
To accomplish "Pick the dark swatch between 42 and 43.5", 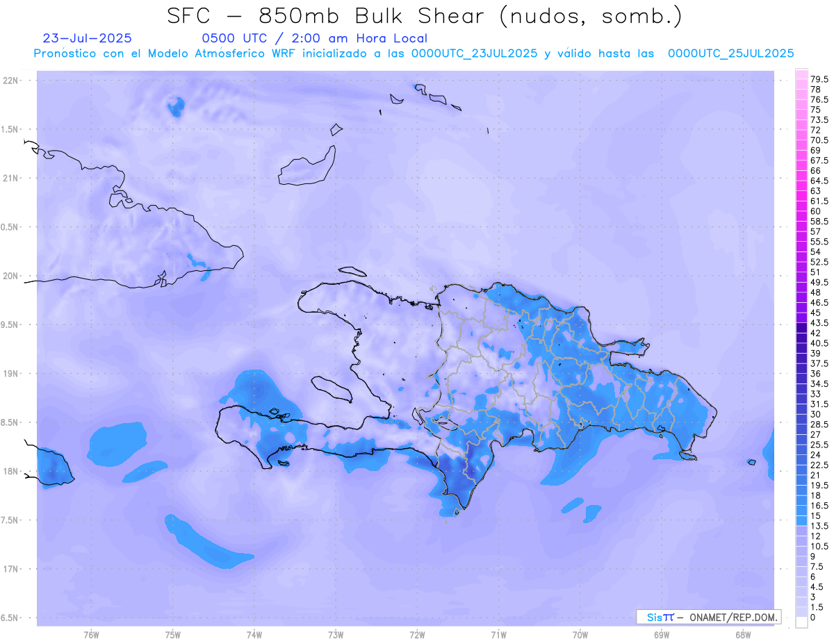I will 801,329.
